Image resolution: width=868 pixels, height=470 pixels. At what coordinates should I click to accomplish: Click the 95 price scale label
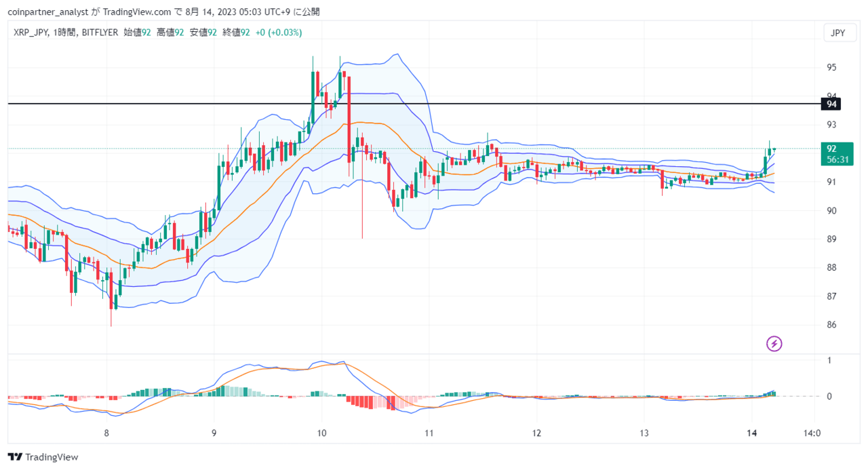[x=831, y=68]
